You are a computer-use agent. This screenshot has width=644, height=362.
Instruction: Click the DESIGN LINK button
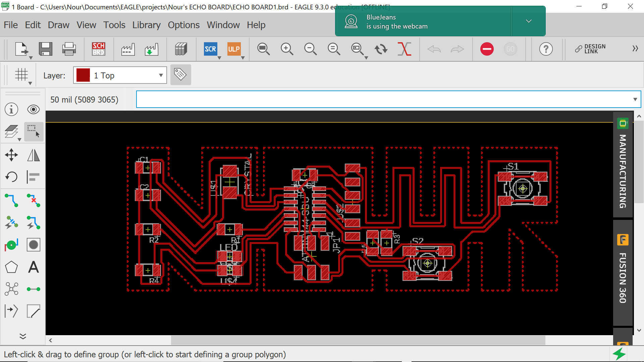[x=590, y=49]
